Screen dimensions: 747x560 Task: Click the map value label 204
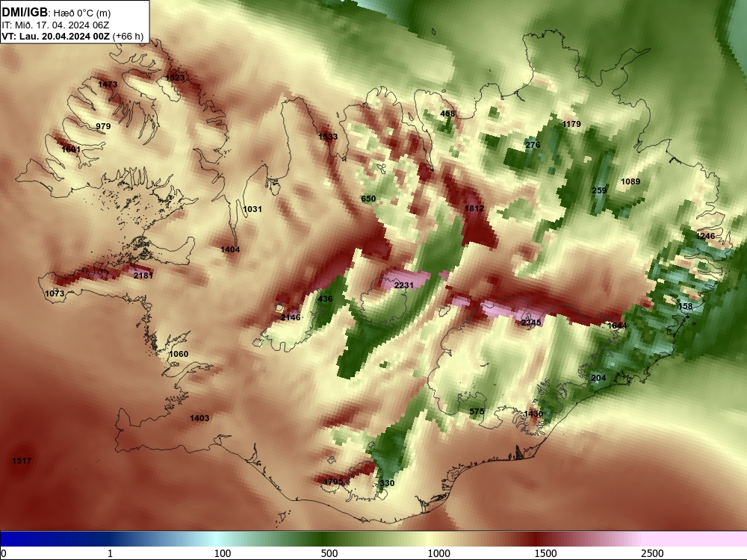[599, 378]
